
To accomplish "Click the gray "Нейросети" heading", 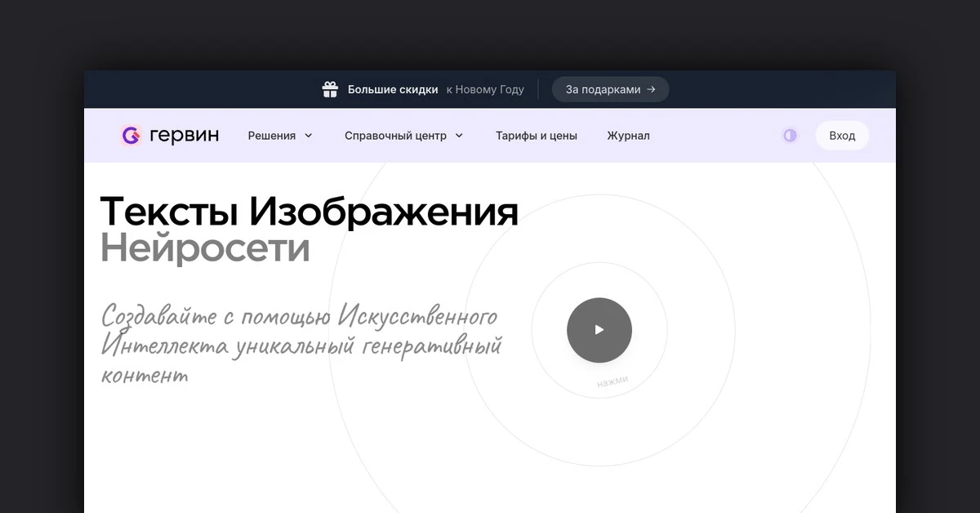I will [205, 248].
